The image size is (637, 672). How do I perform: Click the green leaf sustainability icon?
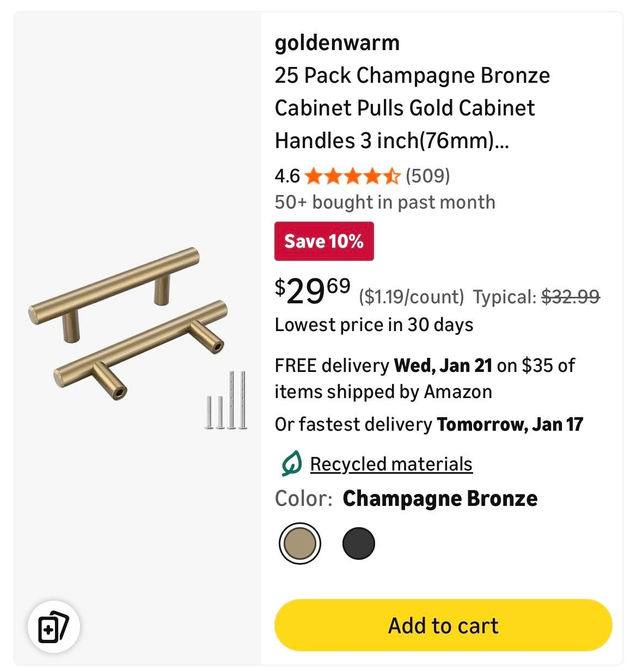point(291,464)
